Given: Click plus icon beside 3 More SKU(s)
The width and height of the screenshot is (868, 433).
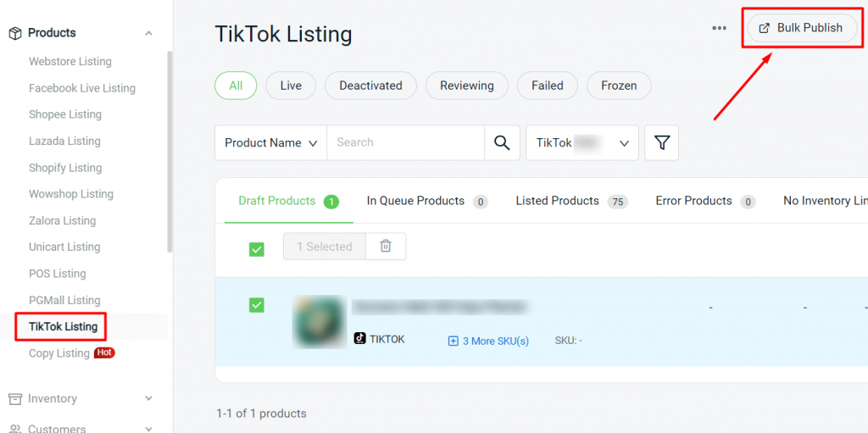Looking at the screenshot, I should point(453,341).
